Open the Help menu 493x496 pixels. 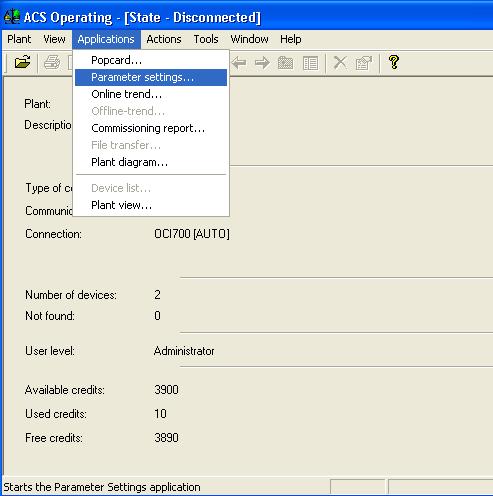click(291, 39)
